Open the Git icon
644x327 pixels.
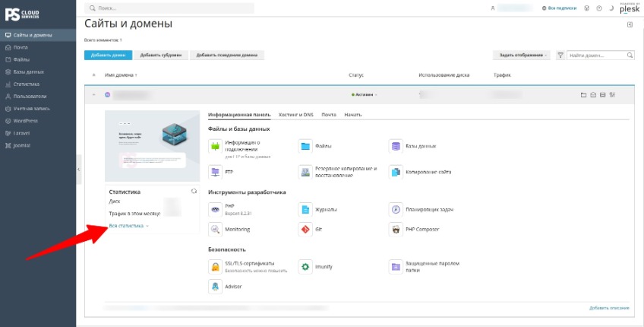coord(305,230)
